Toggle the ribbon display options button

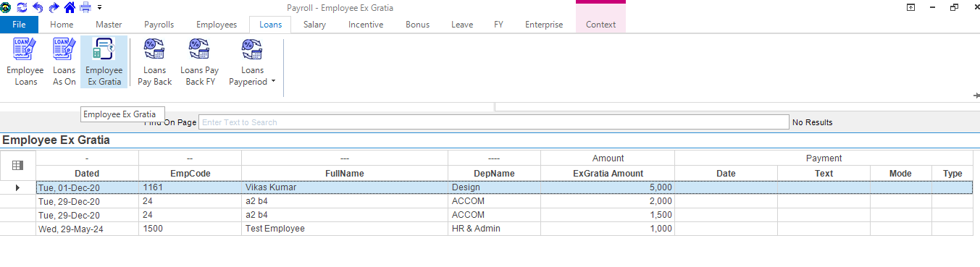tap(930, 7)
